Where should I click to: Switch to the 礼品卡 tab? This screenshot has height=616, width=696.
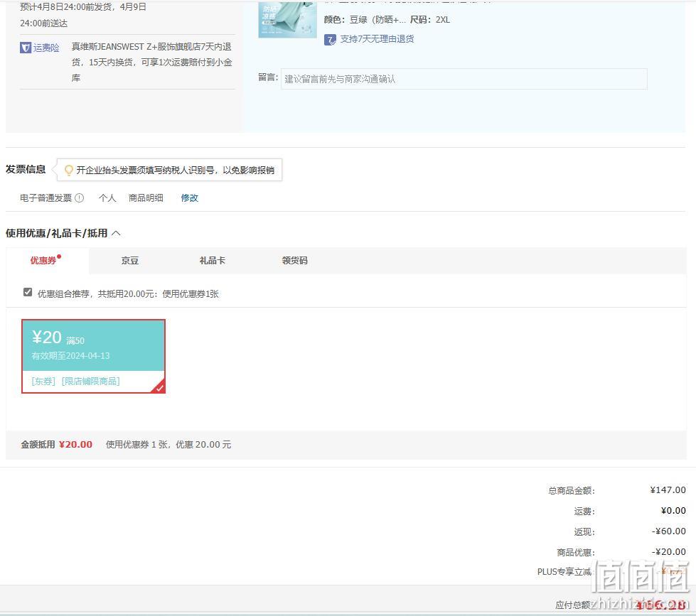212,260
